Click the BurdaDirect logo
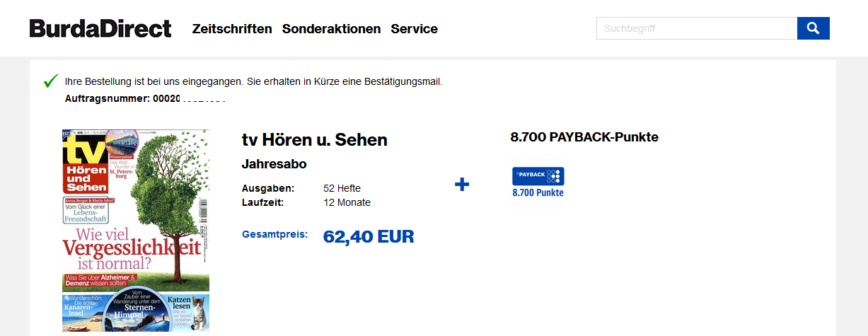 pyautogui.click(x=100, y=28)
